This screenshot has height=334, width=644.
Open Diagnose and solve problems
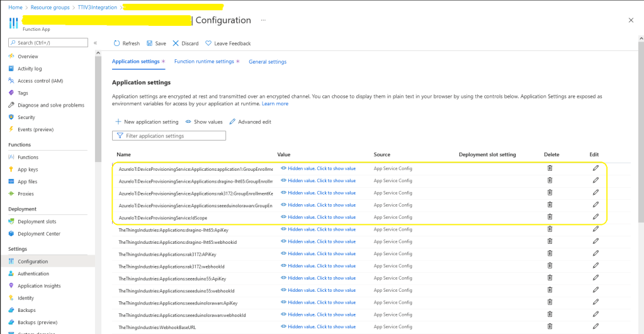click(50, 105)
